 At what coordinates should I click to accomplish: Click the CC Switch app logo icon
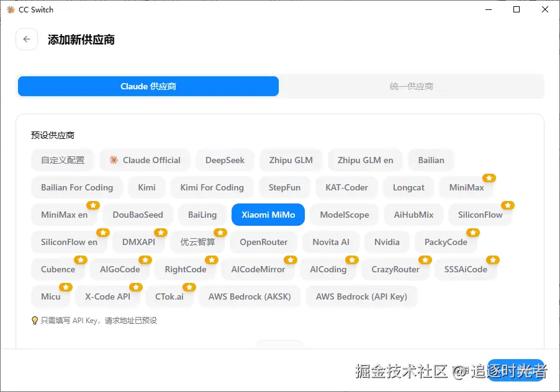11,10
